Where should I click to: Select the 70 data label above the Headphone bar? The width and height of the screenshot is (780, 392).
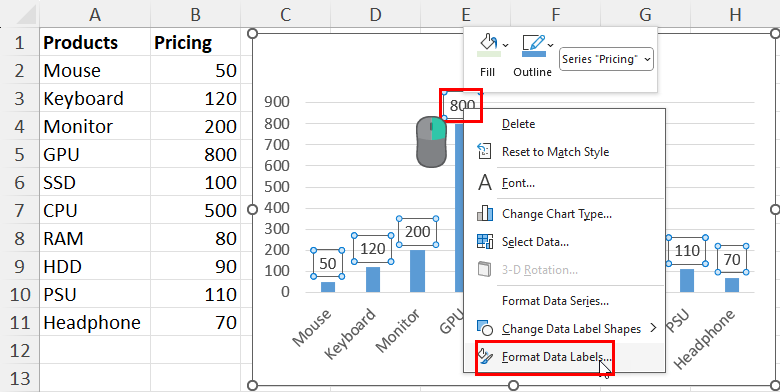click(732, 259)
